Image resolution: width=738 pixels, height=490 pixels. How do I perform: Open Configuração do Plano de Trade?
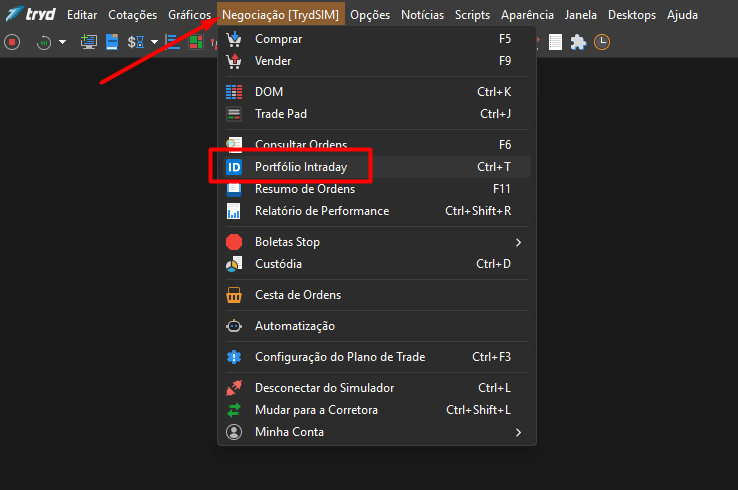(x=377, y=357)
